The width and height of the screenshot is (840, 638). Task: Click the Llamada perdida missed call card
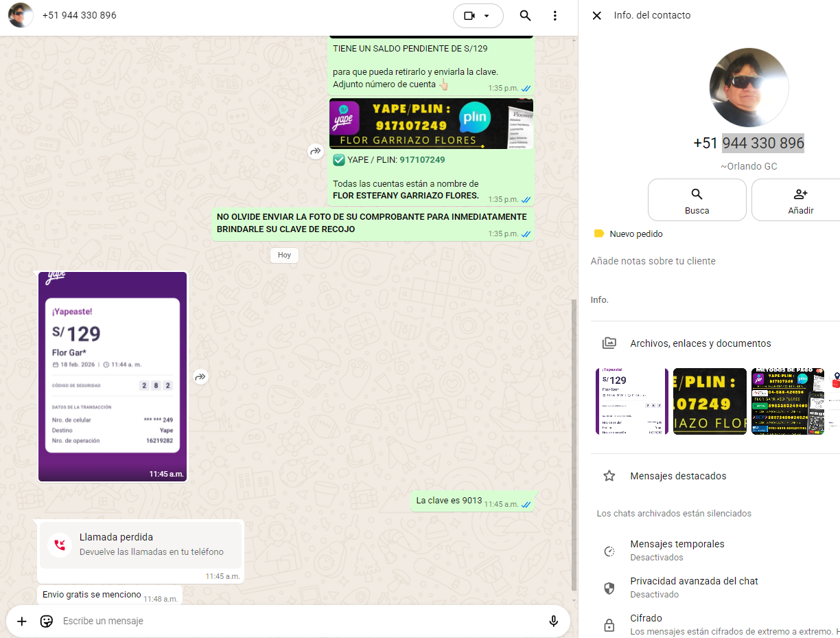tap(140, 545)
